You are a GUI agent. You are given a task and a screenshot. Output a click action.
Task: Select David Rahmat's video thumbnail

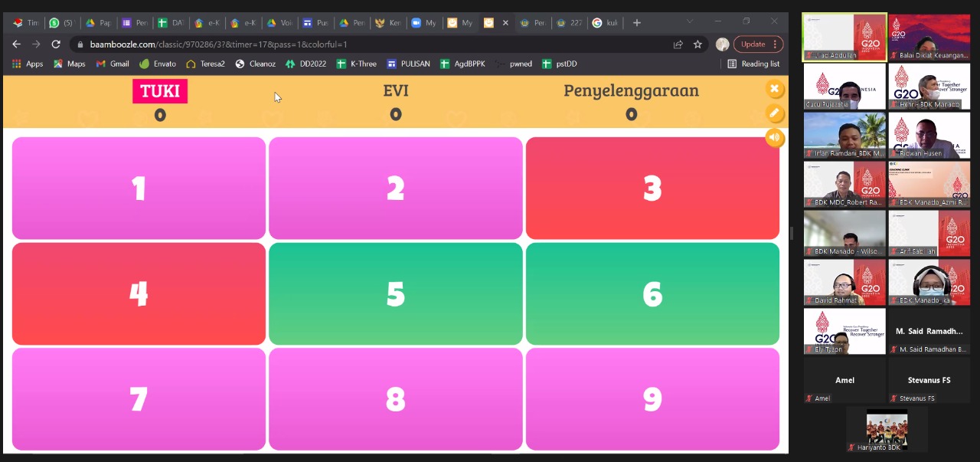point(844,283)
